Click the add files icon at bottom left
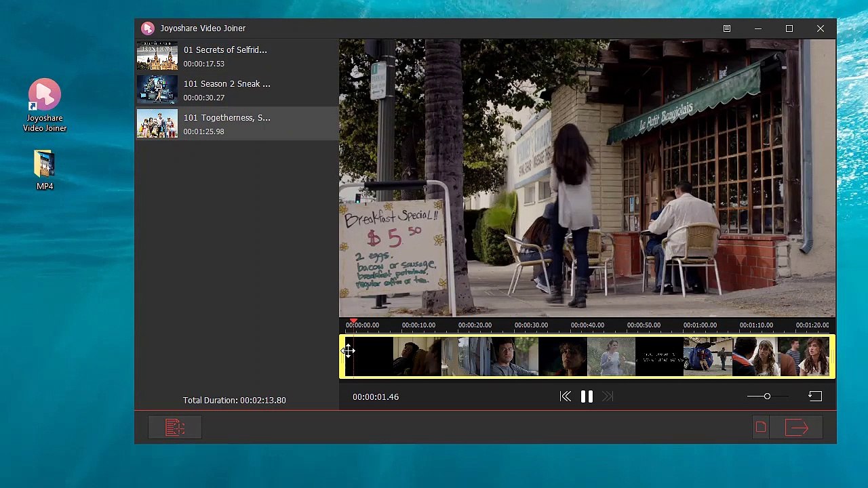The width and height of the screenshot is (868, 488). click(x=175, y=428)
